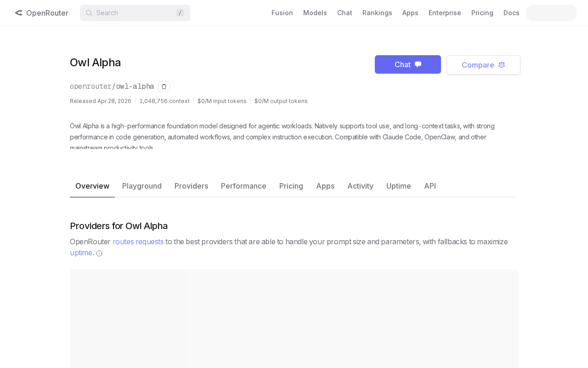Open Pricing in the top navigation
This screenshot has width=588, height=368.
point(482,13)
